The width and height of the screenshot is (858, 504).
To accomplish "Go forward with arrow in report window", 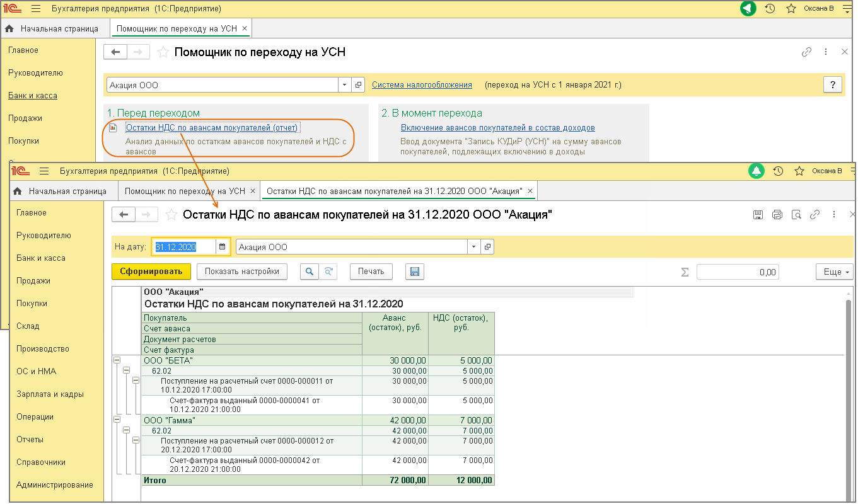I will click(x=146, y=215).
